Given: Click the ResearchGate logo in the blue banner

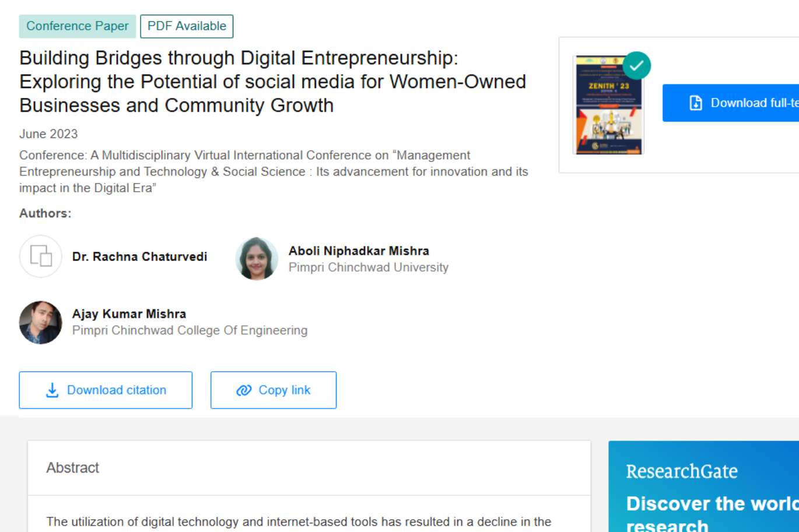Looking at the screenshot, I should [681, 471].
